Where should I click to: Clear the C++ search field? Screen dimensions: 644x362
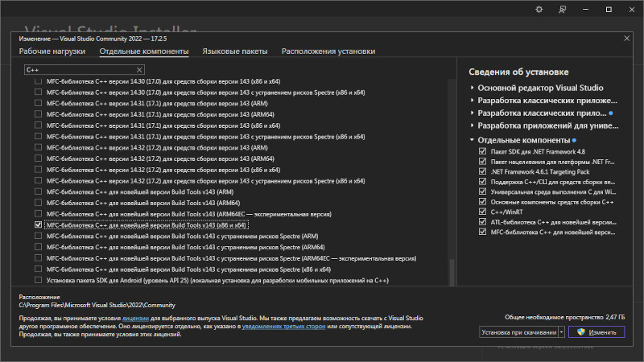139,70
